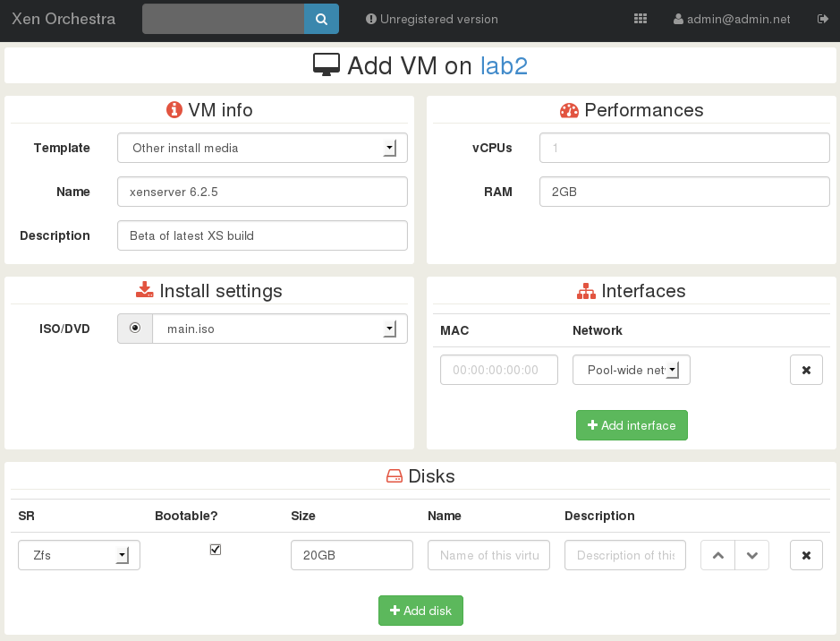This screenshot has height=641, width=840.
Task: Open the Template dropdown
Action: click(262, 148)
